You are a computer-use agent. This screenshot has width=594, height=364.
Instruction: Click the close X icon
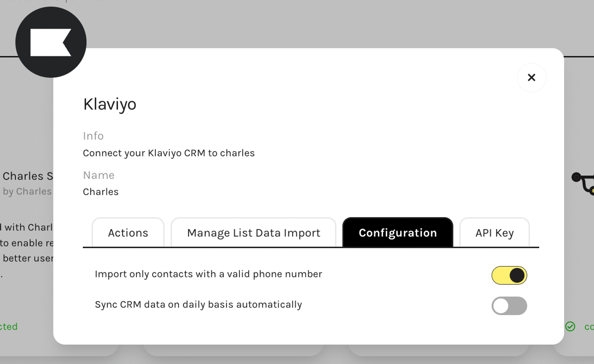pyautogui.click(x=532, y=77)
